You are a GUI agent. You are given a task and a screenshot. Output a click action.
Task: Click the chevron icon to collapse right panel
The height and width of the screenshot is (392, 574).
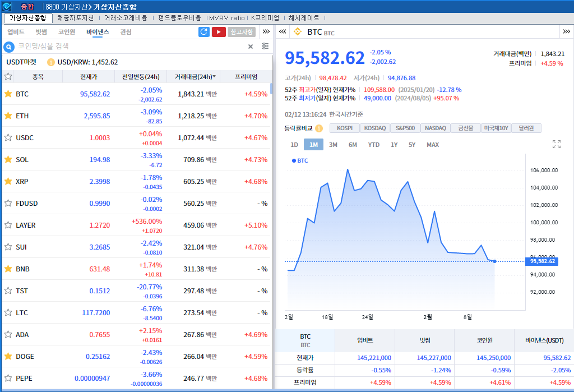pos(283,32)
